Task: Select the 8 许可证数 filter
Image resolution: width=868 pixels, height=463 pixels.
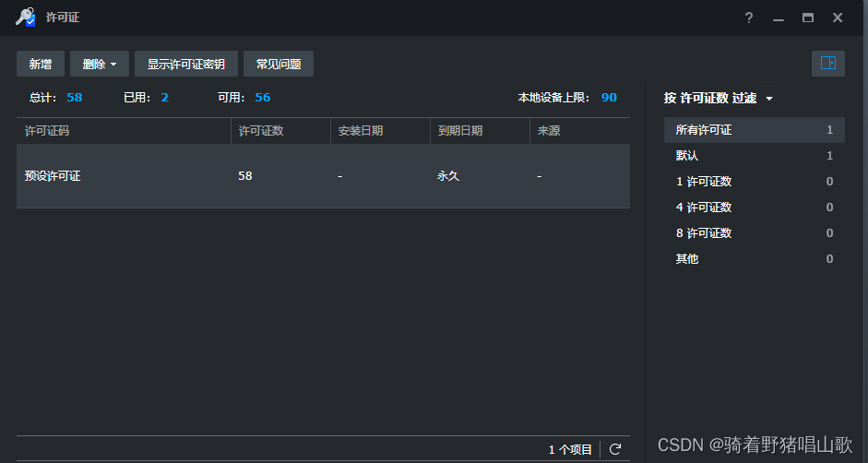Action: pos(754,233)
